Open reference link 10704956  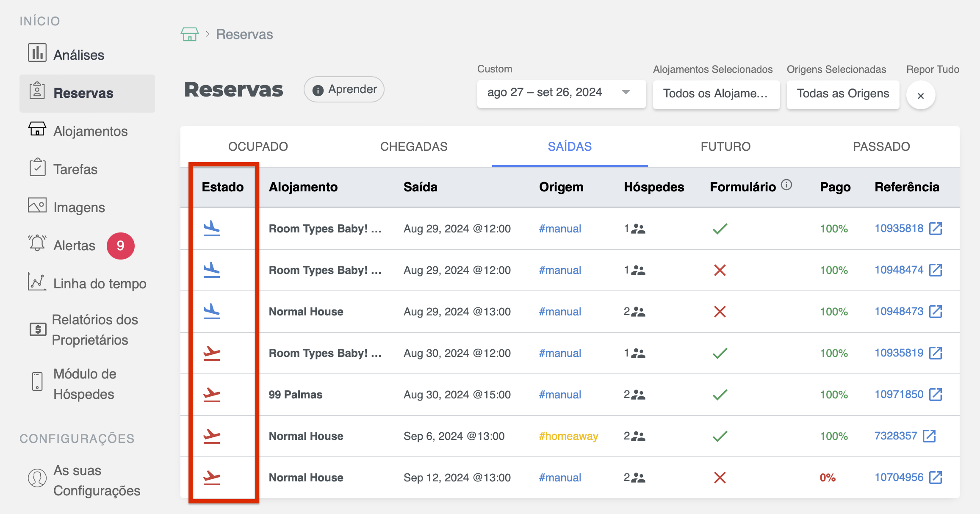coord(899,478)
